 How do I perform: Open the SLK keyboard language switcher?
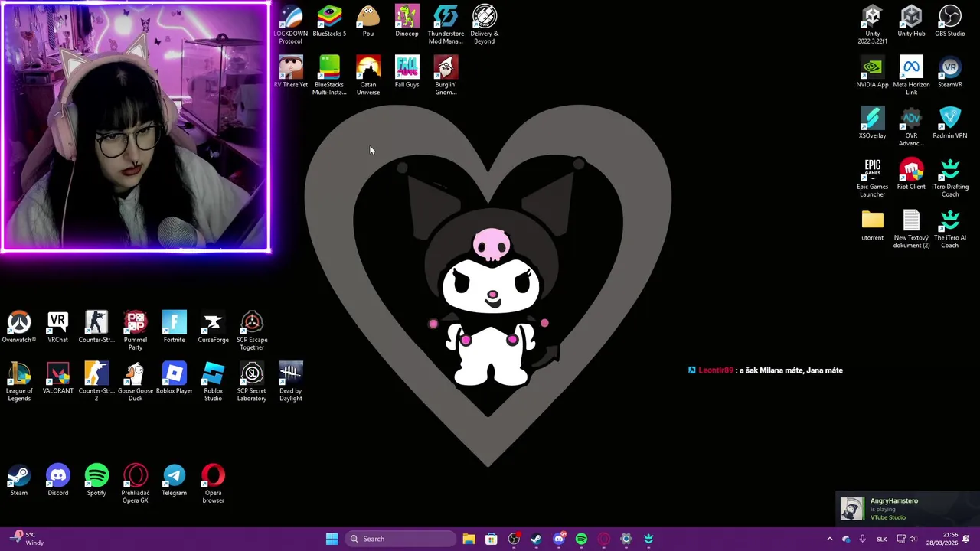click(881, 539)
